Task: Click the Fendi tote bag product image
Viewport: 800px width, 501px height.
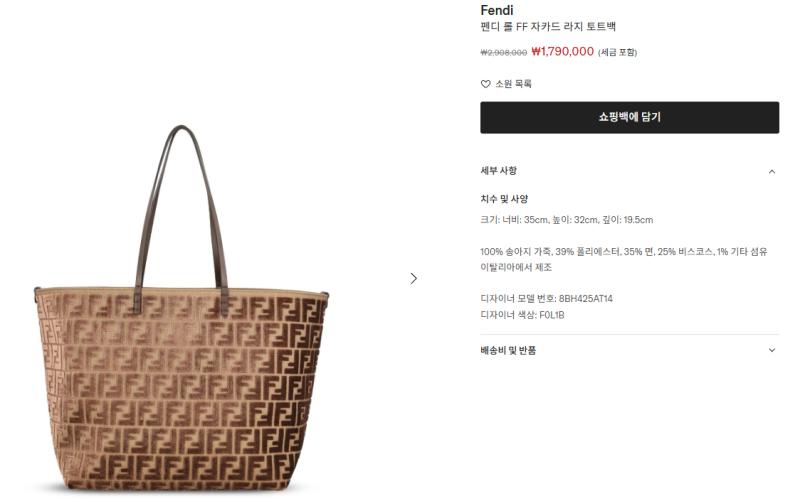Action: point(181,308)
